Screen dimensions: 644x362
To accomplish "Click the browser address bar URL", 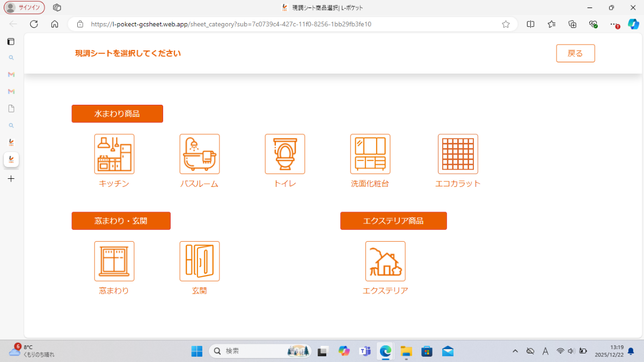I will 231,24.
